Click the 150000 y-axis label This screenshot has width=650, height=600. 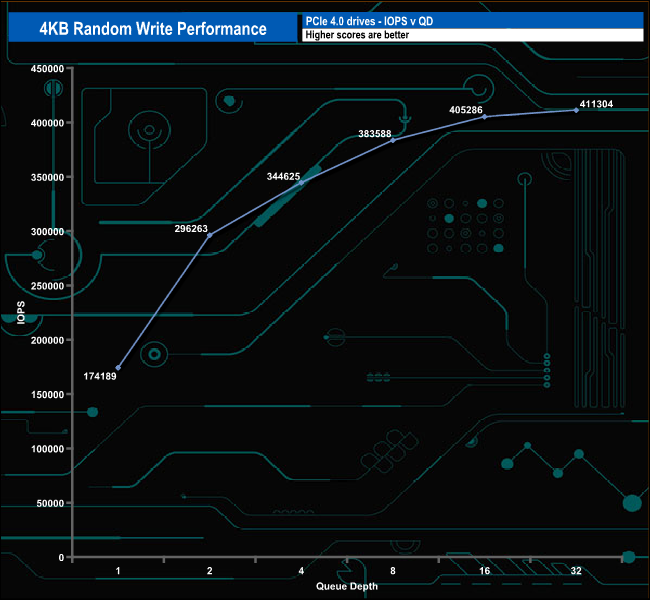click(x=47, y=395)
